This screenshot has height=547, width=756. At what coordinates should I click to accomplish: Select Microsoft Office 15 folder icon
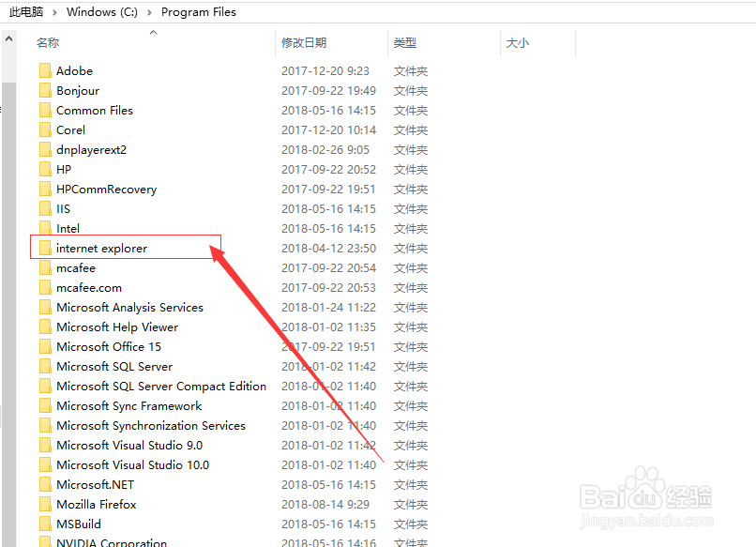(x=45, y=346)
